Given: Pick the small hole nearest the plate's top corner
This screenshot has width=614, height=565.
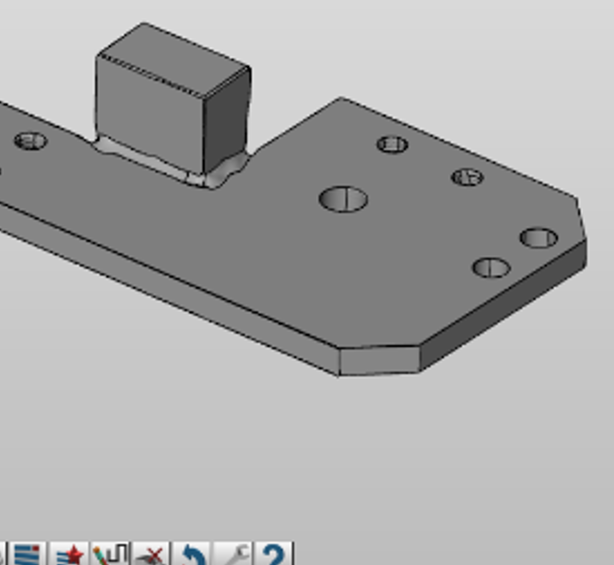Looking at the screenshot, I should coord(392,145).
